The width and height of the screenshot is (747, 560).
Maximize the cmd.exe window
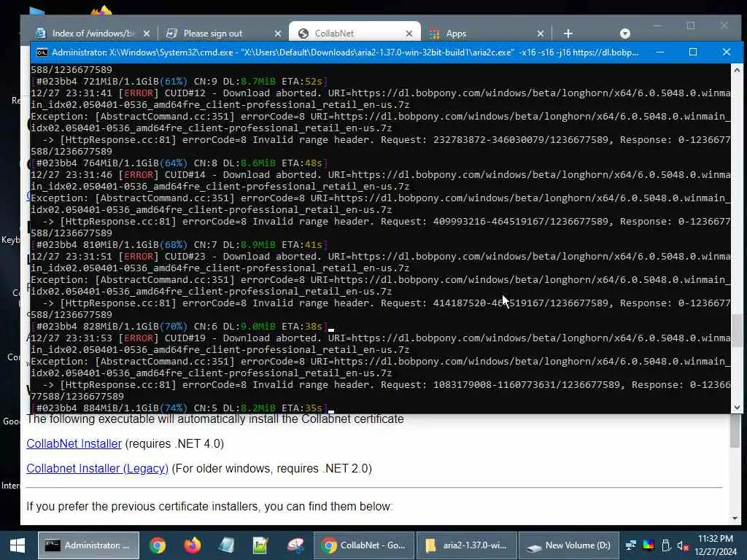[x=693, y=52]
